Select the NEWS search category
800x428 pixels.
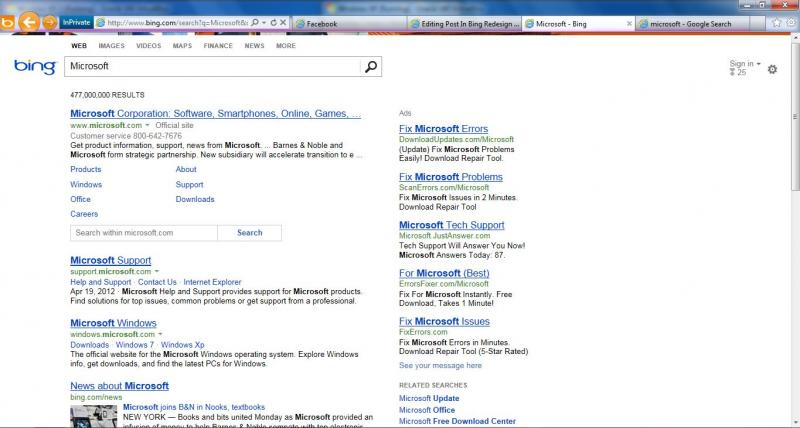[x=254, y=46]
